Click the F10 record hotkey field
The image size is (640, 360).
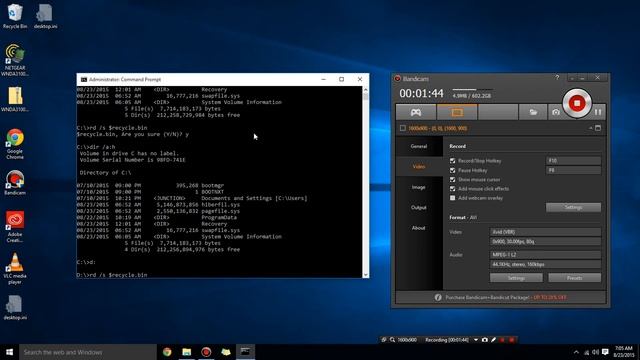click(573, 160)
